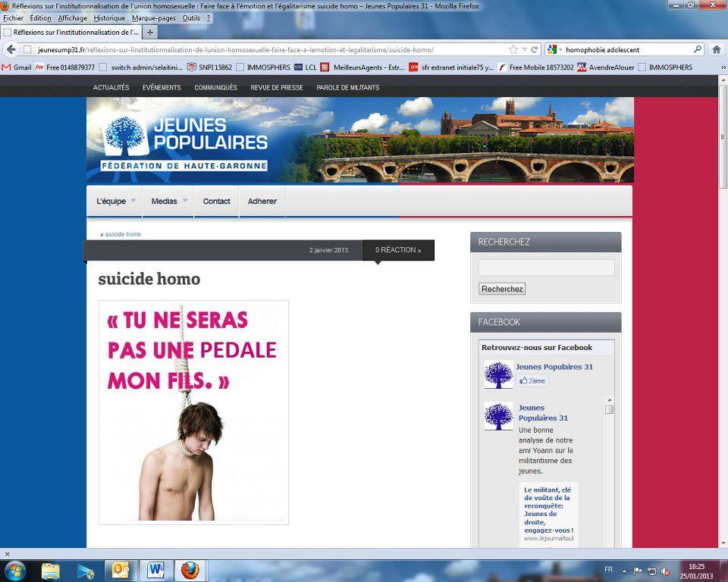Click into the Recherchez search text field
This screenshot has width=728, height=582.
(x=546, y=268)
